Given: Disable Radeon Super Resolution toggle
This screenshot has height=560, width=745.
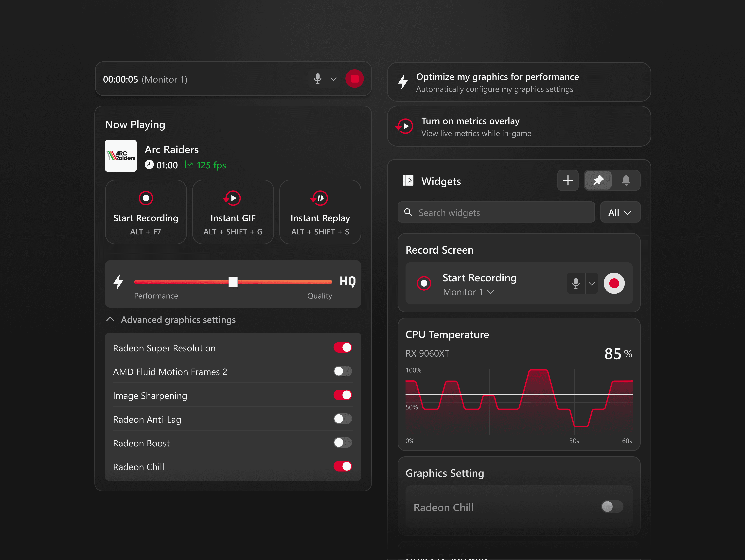Looking at the screenshot, I should click(x=342, y=348).
